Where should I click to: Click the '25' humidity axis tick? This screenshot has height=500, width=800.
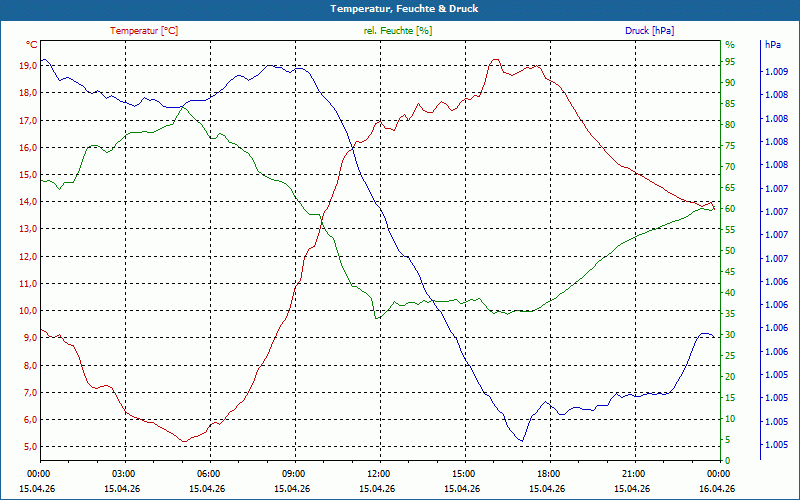[x=730, y=356]
